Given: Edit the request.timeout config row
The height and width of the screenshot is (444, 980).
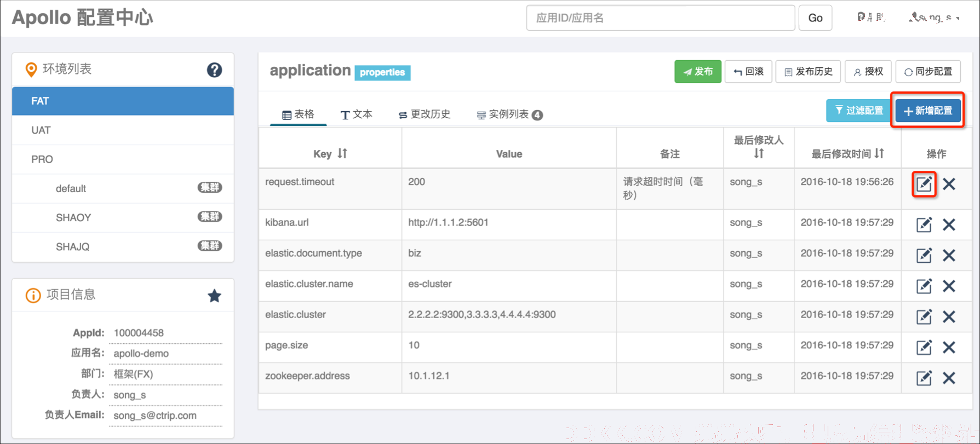Looking at the screenshot, I should pos(924,184).
